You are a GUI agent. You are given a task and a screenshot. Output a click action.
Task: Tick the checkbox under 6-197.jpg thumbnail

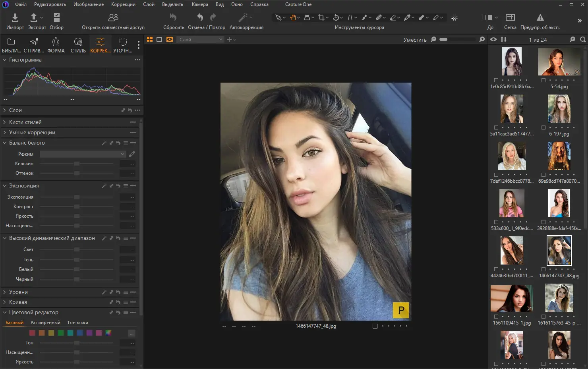[x=543, y=128]
